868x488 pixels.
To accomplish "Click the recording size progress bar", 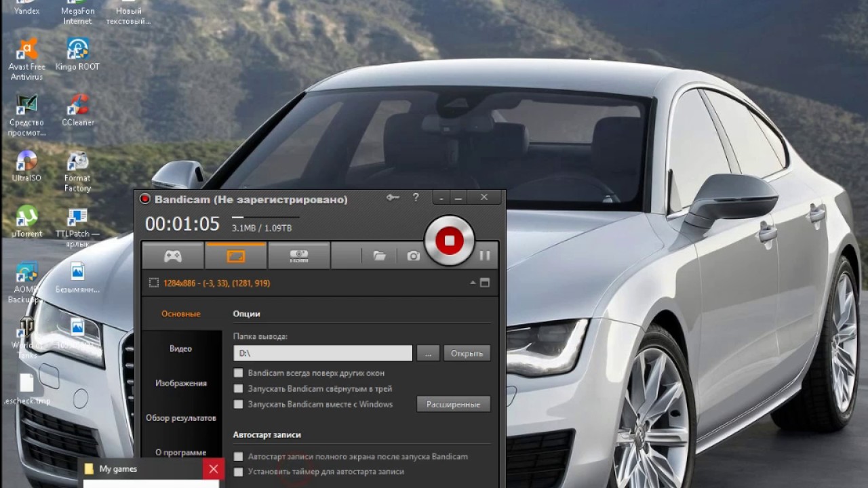I will [x=265, y=218].
